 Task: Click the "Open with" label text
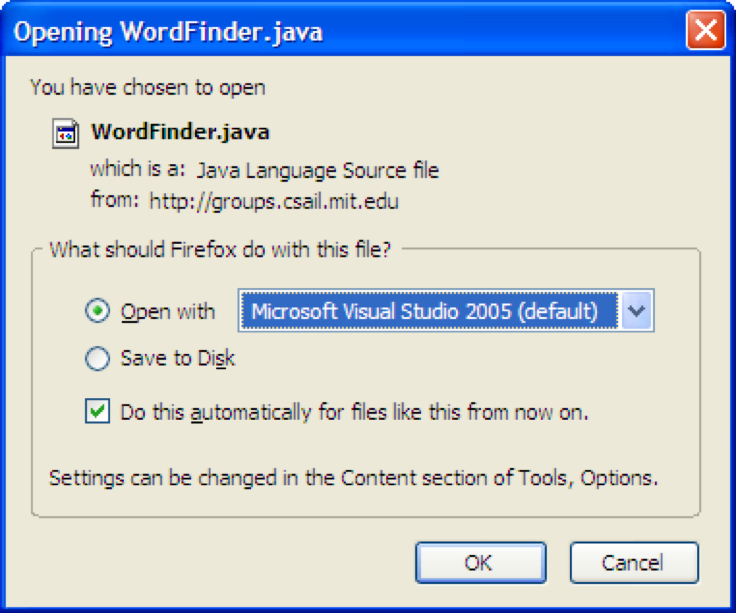[167, 312]
